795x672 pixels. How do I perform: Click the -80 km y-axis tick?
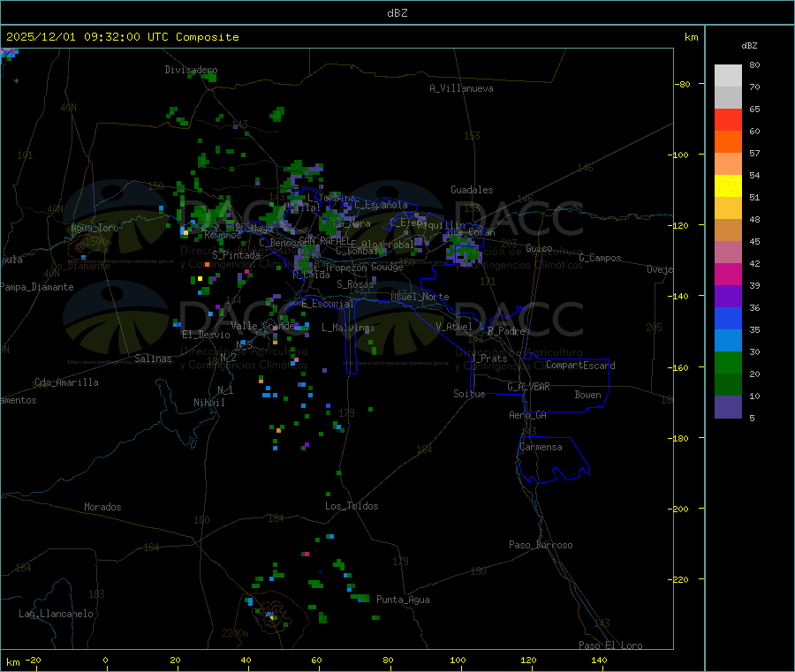(x=683, y=84)
